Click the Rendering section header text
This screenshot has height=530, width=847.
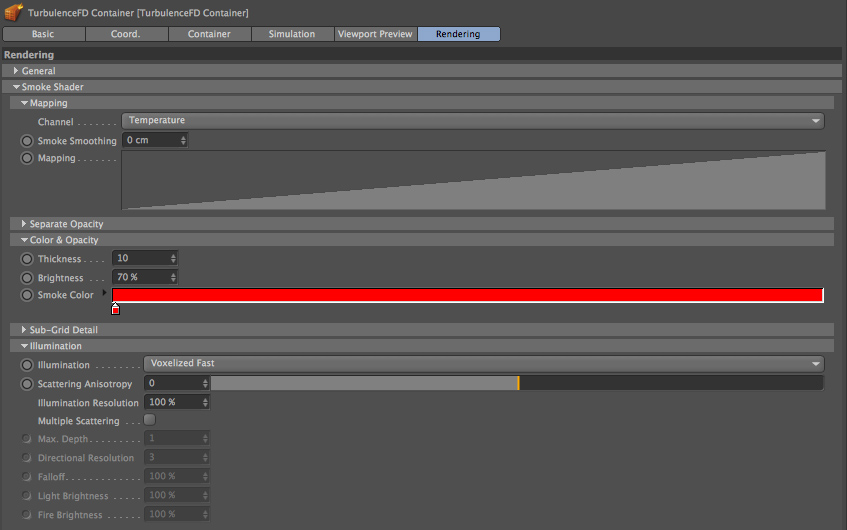pos(29,55)
